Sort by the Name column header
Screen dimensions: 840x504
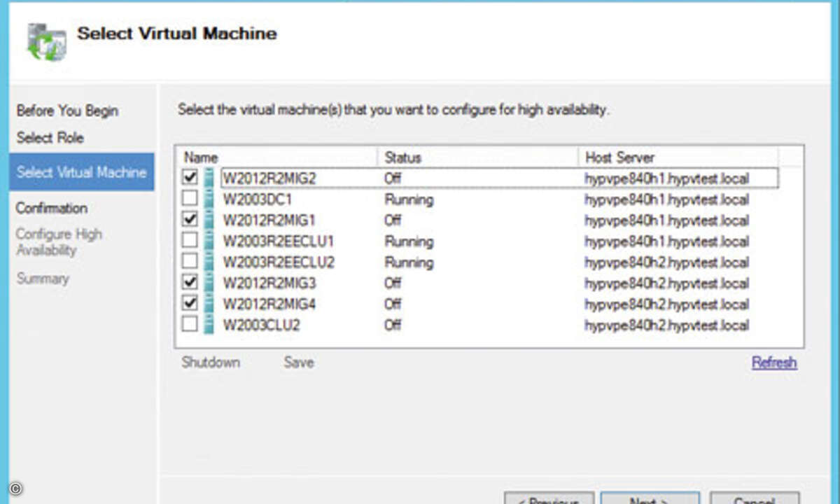(x=277, y=157)
